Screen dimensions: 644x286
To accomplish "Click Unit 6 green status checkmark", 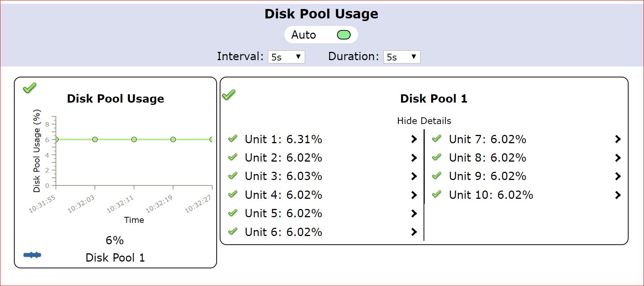I will [233, 232].
